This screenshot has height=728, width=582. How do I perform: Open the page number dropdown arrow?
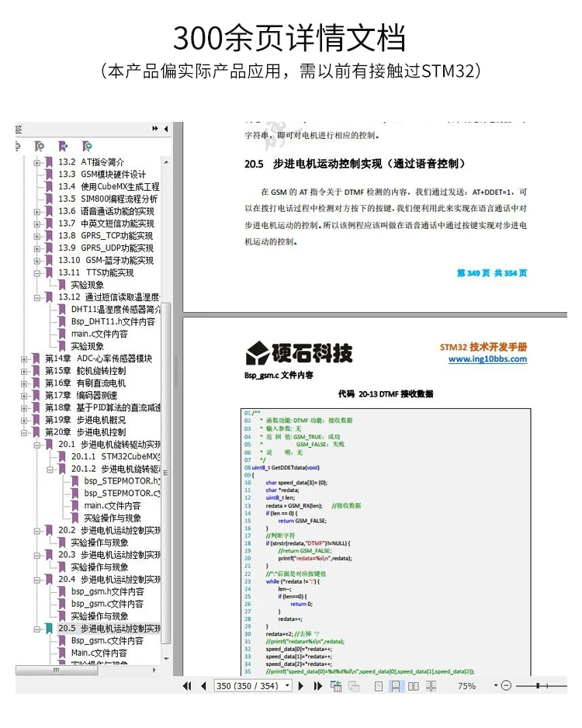pos(288,686)
